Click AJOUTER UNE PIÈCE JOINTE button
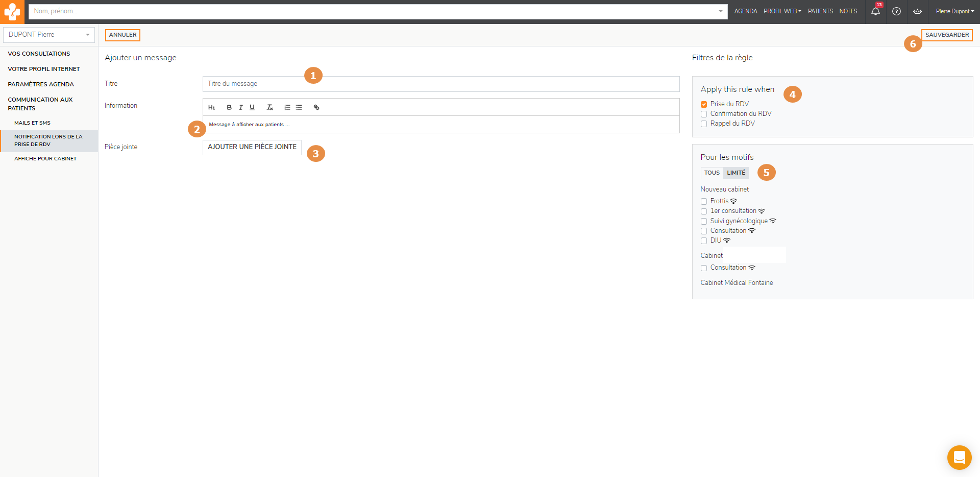The image size is (980, 477). [x=252, y=147]
